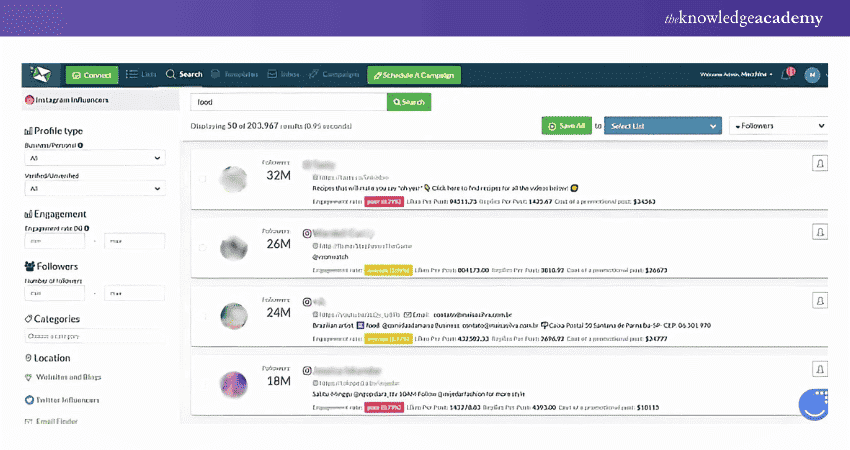The image size is (850, 450).
Task: Click the Save All button
Action: [x=566, y=126]
